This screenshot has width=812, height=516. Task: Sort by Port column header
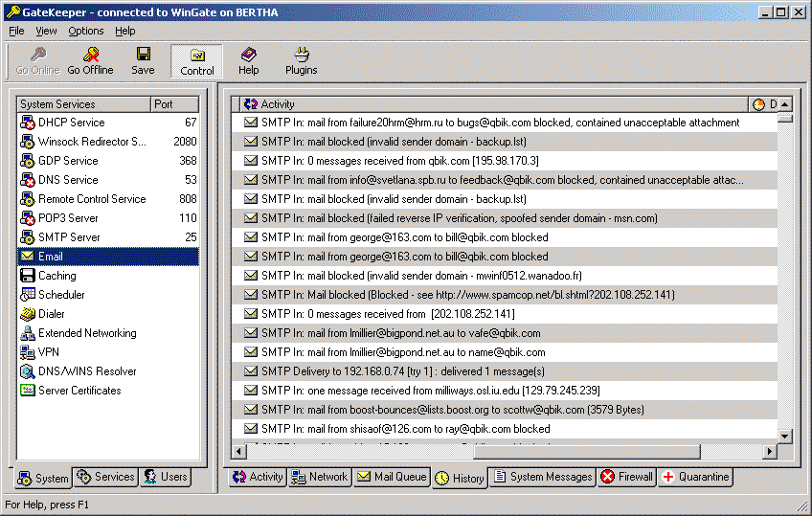pyautogui.click(x=175, y=104)
